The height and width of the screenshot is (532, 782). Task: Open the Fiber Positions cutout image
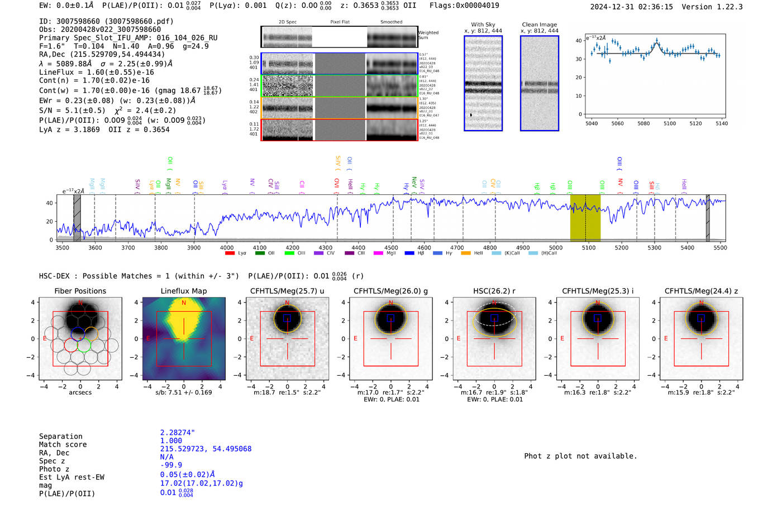click(80, 338)
